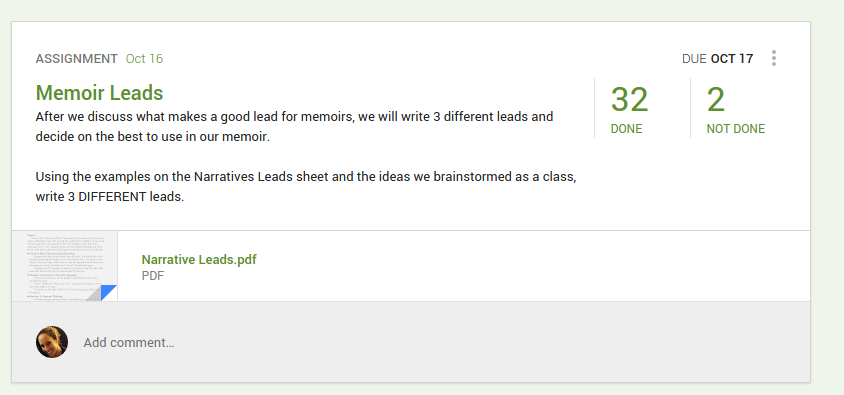Viewport: 844px width, 395px height.
Task: Open the Memoir Leads assignment title
Action: coord(99,93)
